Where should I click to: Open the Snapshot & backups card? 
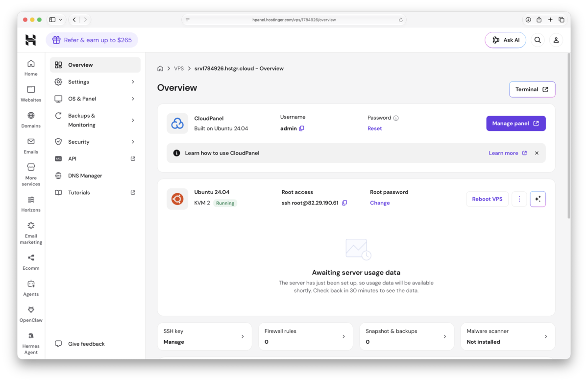[x=407, y=336]
